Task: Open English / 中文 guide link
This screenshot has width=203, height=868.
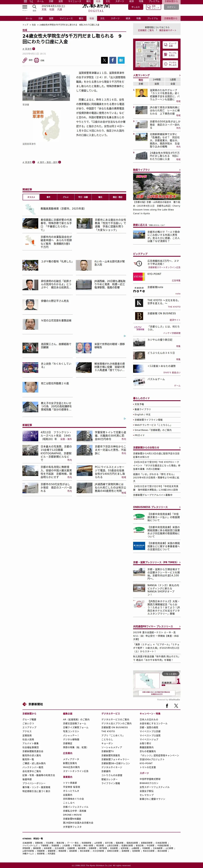Action: pos(142,415)
